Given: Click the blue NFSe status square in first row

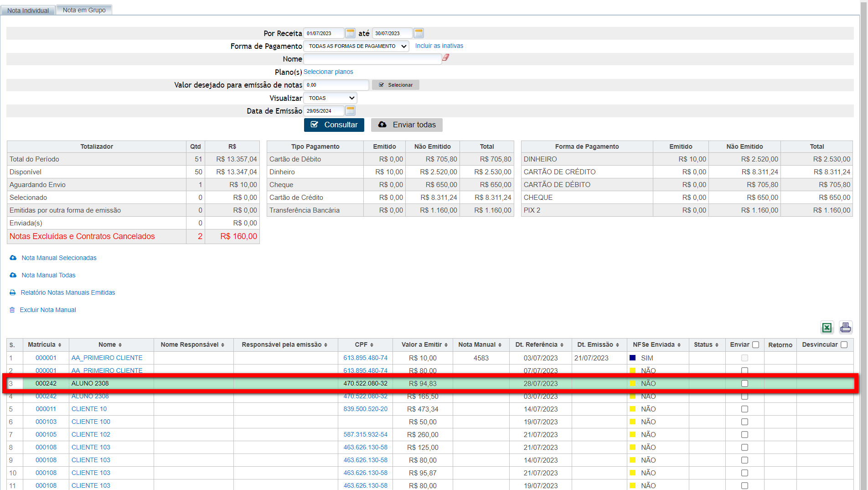Looking at the screenshot, I should (632, 358).
